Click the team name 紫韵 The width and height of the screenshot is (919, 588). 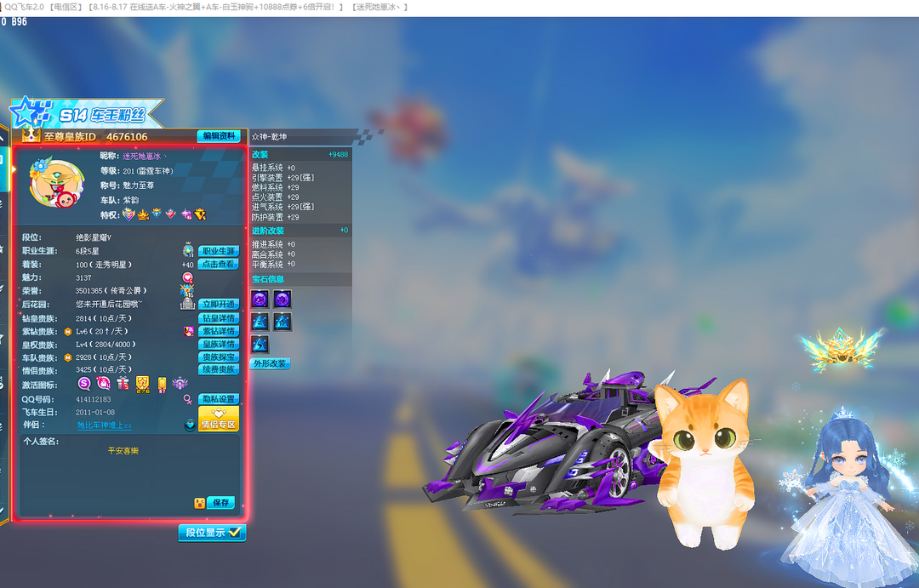pos(131,200)
